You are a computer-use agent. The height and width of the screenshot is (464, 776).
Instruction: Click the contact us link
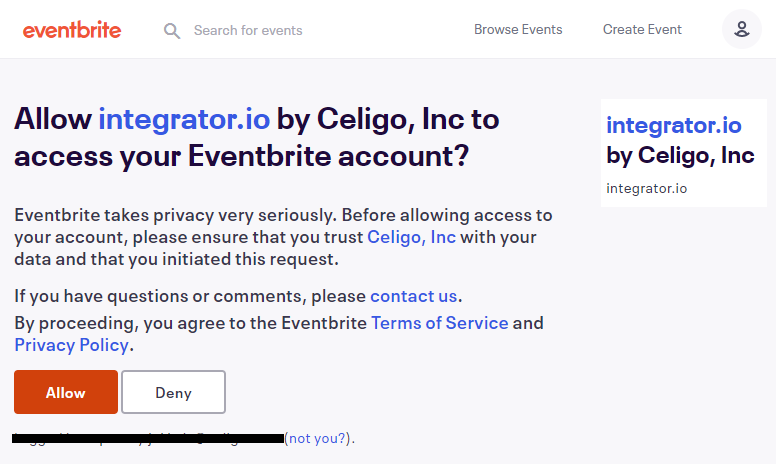[x=413, y=296]
